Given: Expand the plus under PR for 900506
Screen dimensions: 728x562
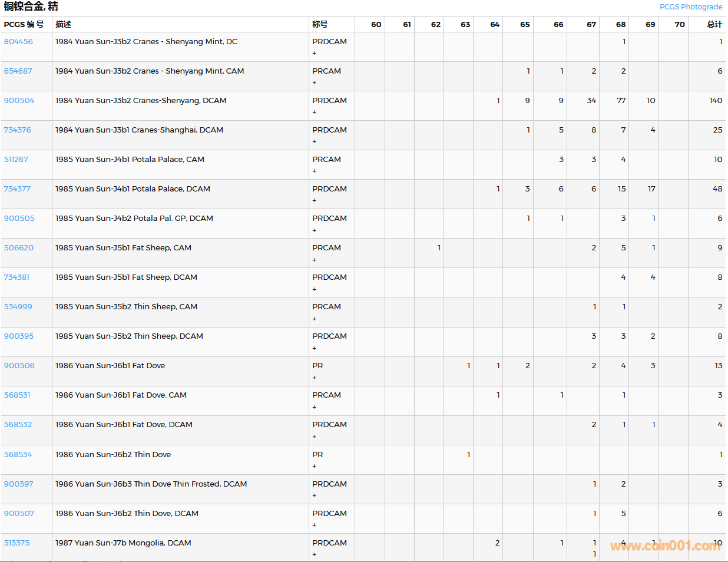Looking at the screenshot, I should tap(315, 378).
